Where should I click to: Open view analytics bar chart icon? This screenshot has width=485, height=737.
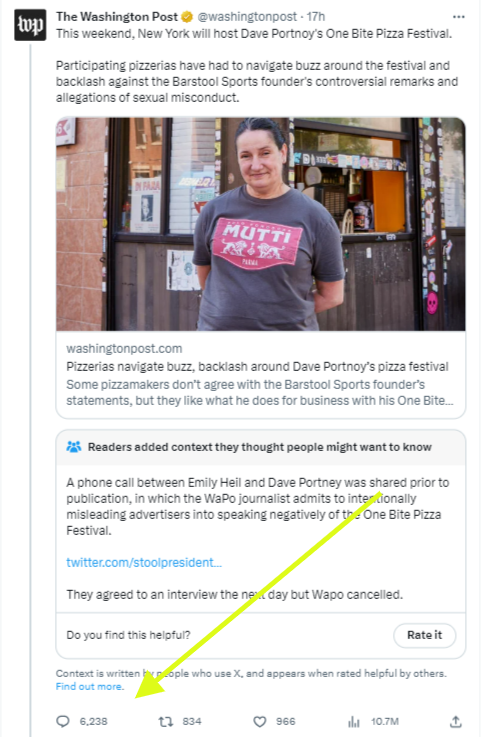click(x=354, y=721)
